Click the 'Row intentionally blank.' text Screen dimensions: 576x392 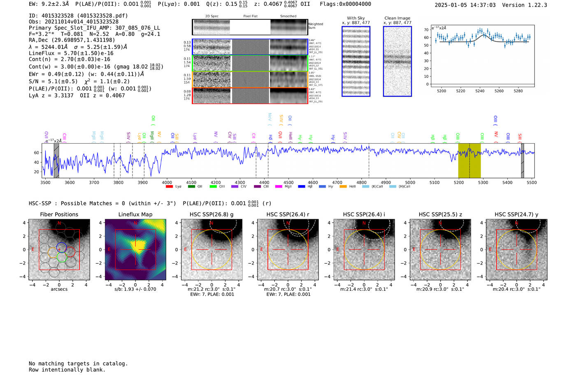tap(67, 370)
